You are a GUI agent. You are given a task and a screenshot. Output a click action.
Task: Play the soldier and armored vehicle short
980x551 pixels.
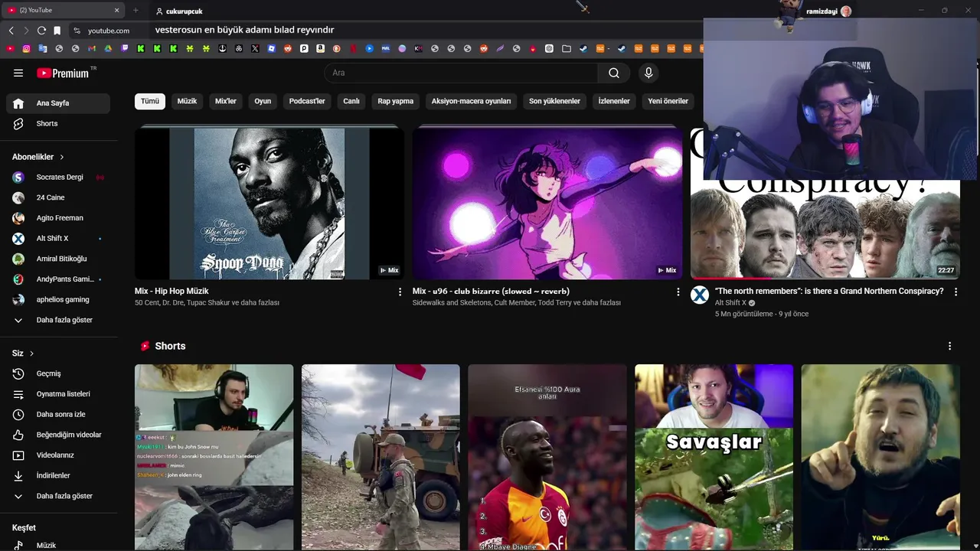pos(381,458)
